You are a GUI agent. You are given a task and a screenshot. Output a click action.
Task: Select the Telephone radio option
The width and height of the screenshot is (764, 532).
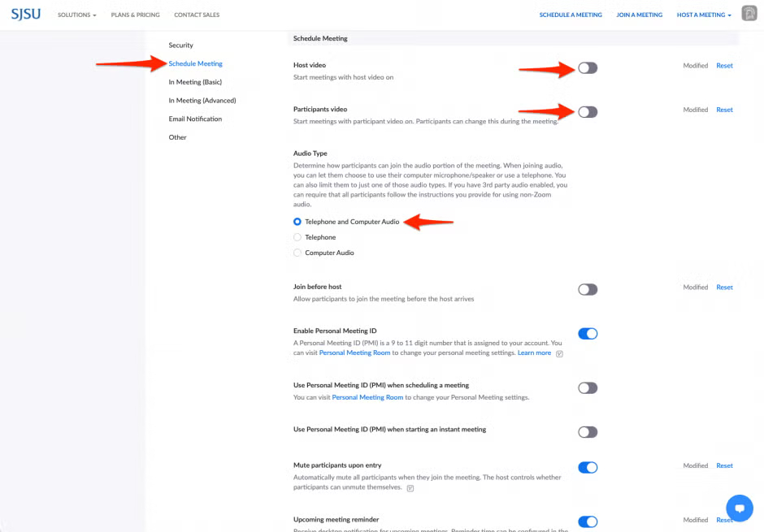[x=297, y=237]
